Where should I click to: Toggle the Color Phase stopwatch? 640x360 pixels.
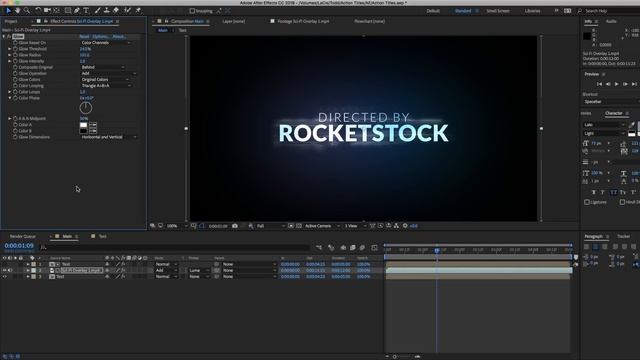click(x=15, y=98)
